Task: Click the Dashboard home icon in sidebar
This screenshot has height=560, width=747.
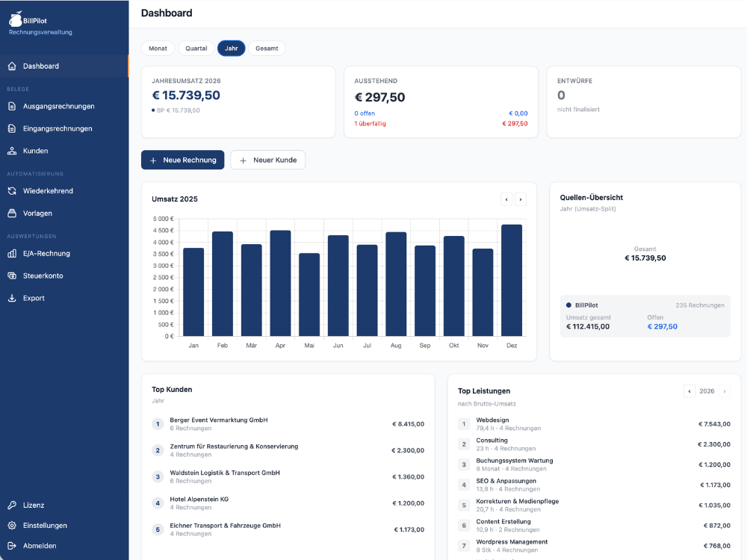Action: click(12, 66)
